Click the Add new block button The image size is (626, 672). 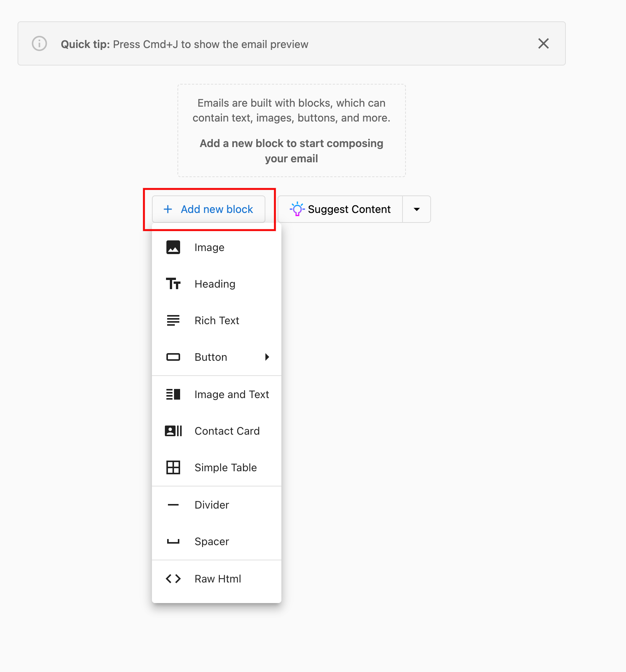coord(209,209)
